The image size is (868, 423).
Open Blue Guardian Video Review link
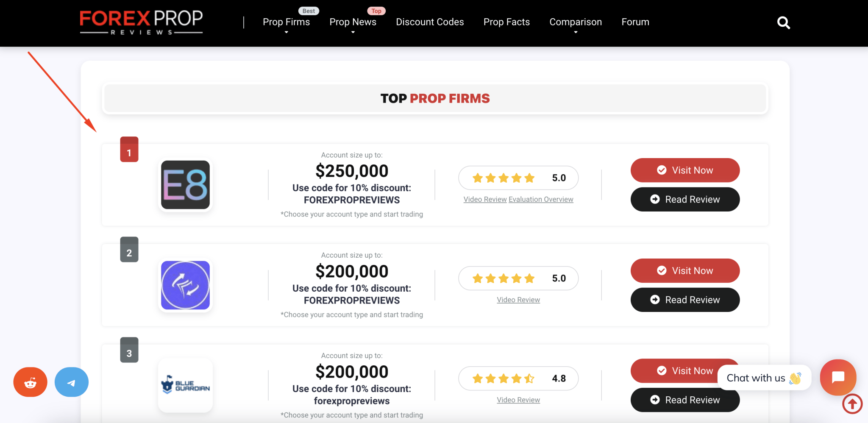coord(518,400)
